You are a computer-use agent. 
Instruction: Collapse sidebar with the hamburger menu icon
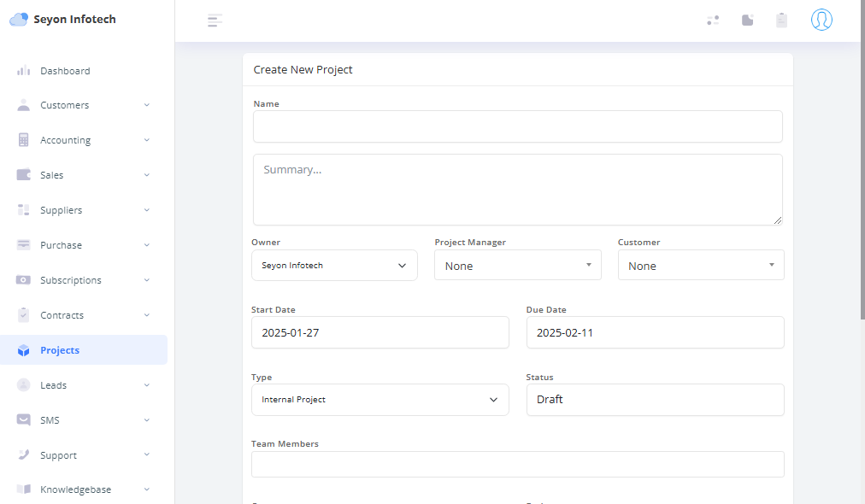click(215, 21)
